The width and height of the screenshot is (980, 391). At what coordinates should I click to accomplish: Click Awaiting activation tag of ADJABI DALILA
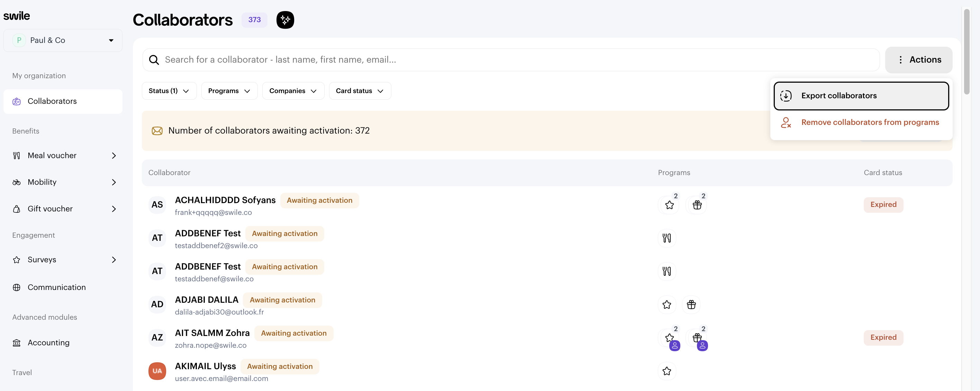coord(282,300)
